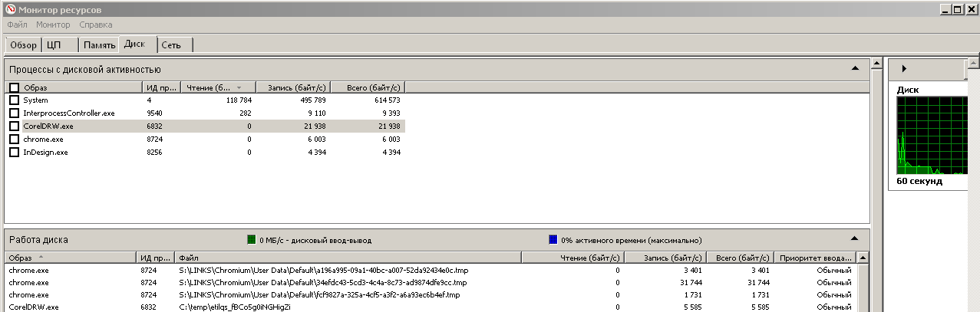Screen dimensions: 980x312
Task: Sort disk activity by Образ column
Action: [71, 258]
